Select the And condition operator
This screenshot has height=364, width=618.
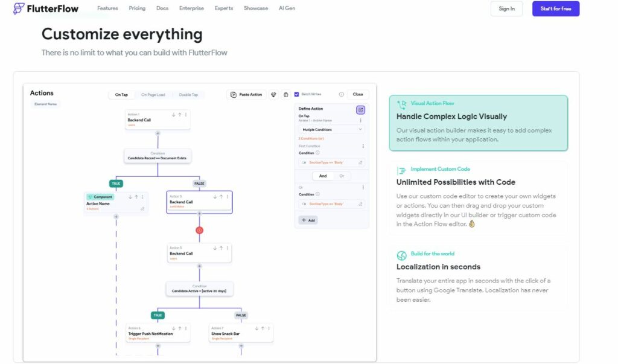(323, 176)
